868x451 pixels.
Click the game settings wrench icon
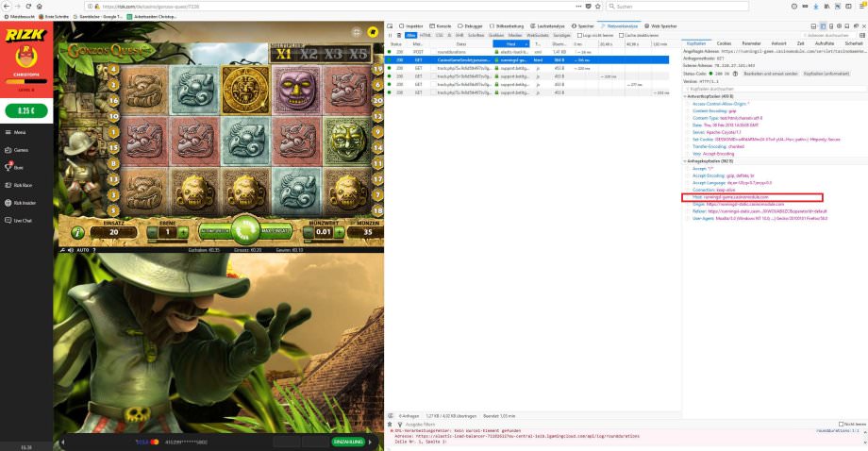[62, 250]
